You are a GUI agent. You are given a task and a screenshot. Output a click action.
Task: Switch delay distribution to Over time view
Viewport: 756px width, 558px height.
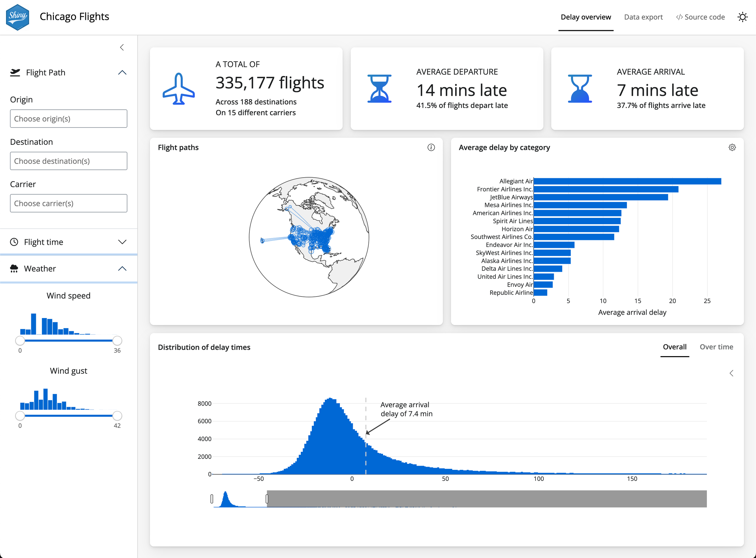pos(717,347)
